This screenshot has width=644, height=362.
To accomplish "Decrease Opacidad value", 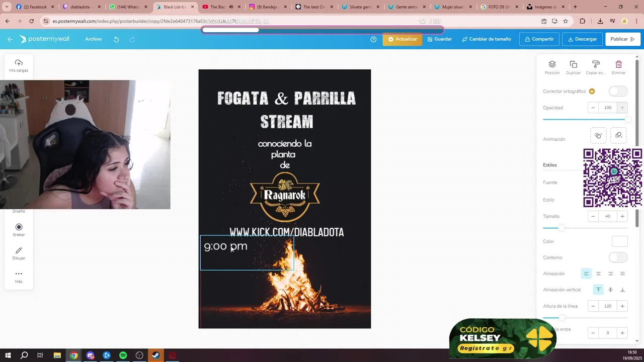I will (593, 108).
